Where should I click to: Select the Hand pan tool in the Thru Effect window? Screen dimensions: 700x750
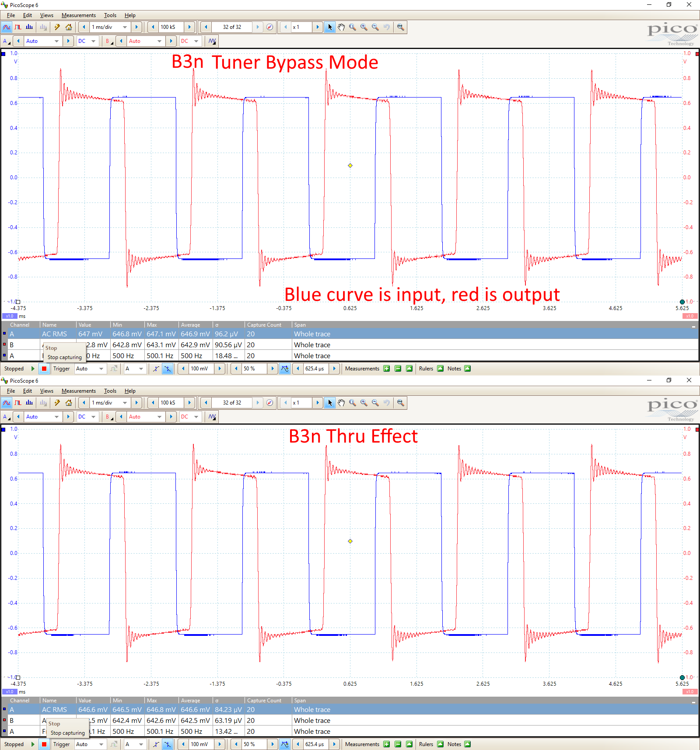[341, 403]
